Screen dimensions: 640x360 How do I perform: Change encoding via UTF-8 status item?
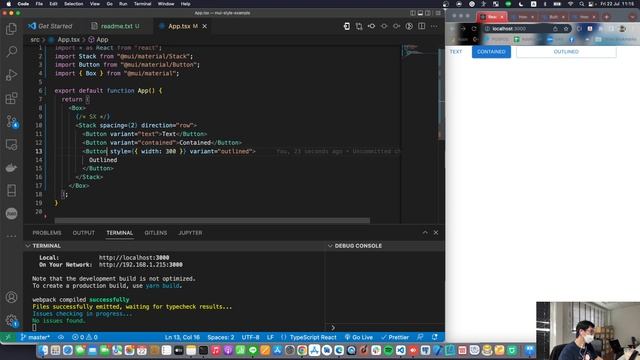[250, 337]
